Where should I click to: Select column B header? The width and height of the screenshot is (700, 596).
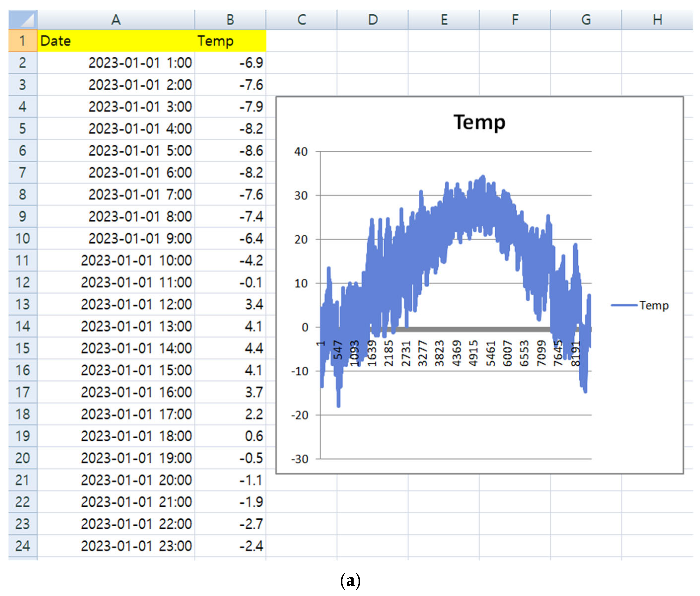click(x=230, y=20)
